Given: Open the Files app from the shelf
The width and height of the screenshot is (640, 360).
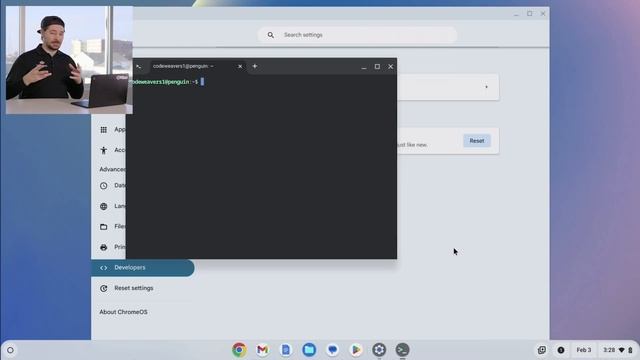Looking at the screenshot, I should (x=309, y=350).
